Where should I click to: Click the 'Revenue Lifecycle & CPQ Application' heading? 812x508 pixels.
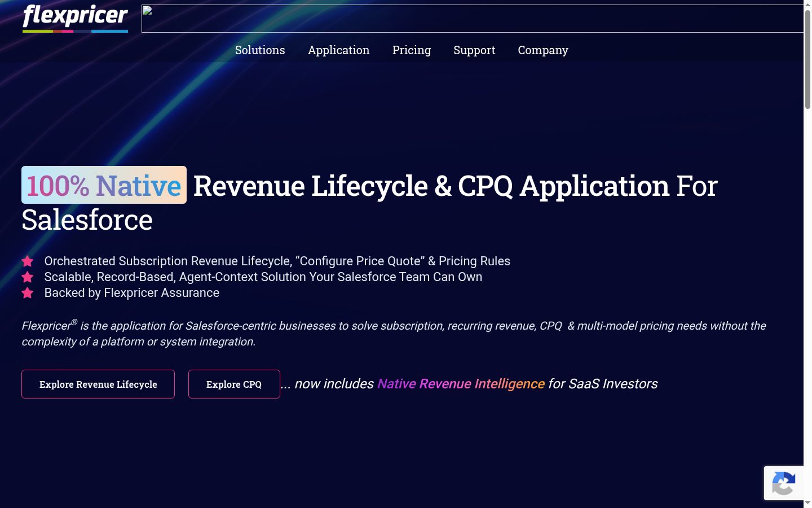pos(431,186)
